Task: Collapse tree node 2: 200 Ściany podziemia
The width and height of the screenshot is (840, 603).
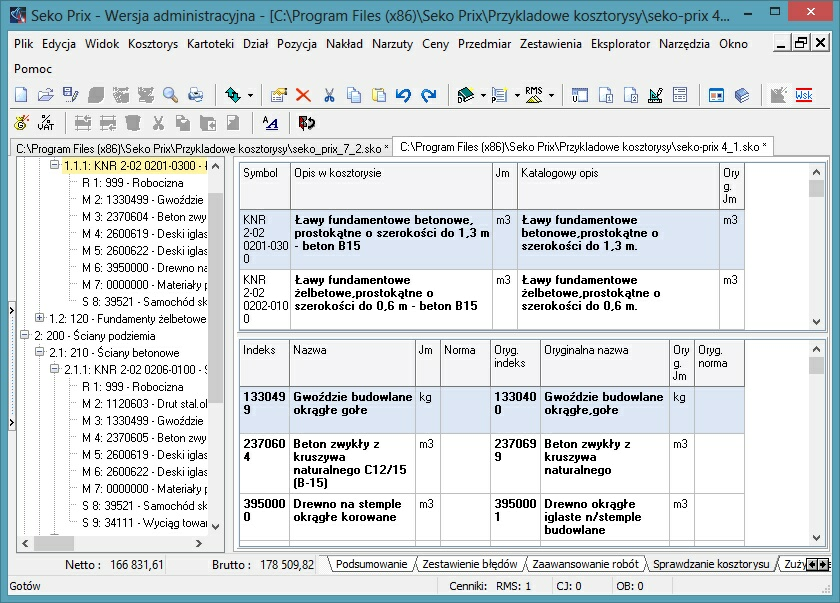Action: click(x=25, y=335)
